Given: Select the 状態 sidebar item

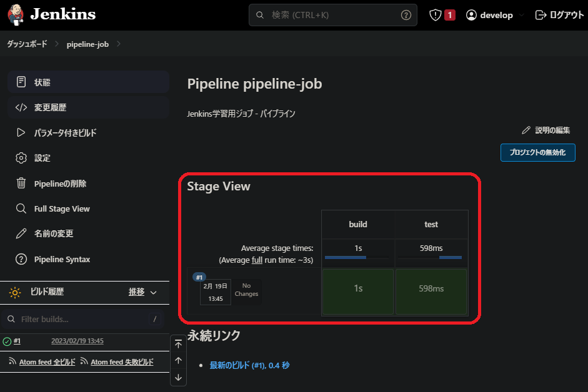Looking at the screenshot, I should (x=88, y=82).
